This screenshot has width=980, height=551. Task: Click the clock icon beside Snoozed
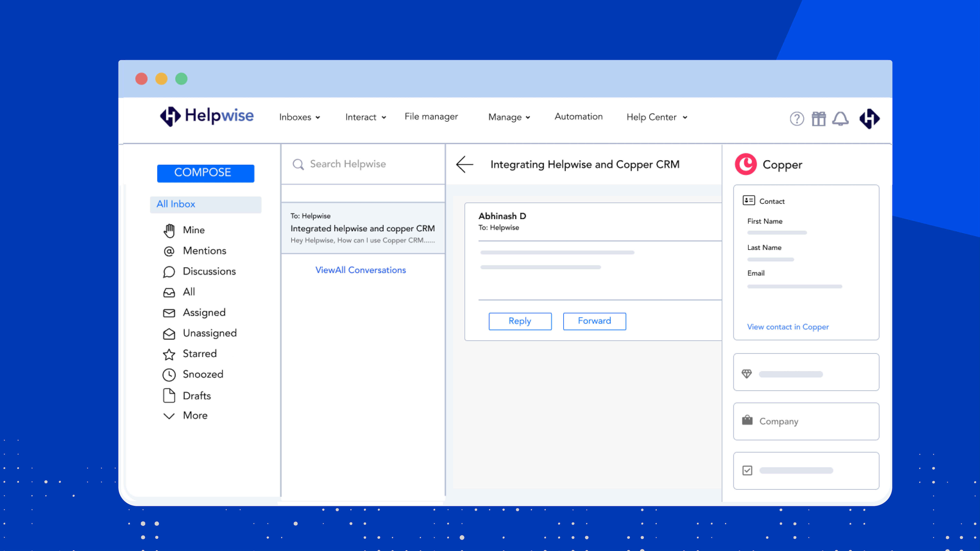pos(169,375)
